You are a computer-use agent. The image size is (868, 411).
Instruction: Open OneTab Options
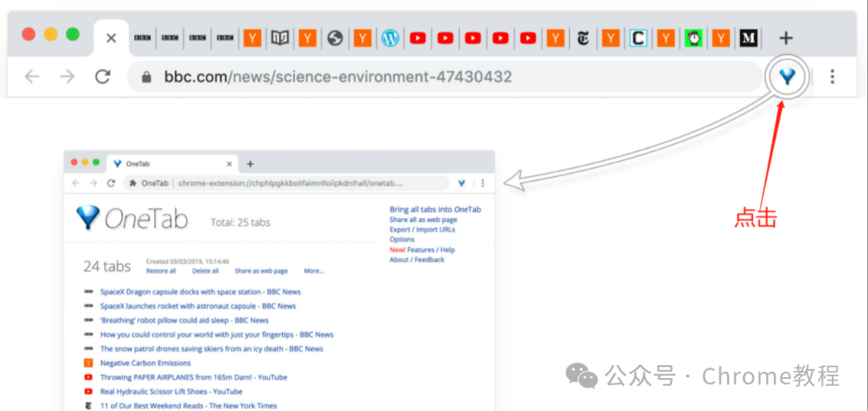pyautogui.click(x=402, y=240)
